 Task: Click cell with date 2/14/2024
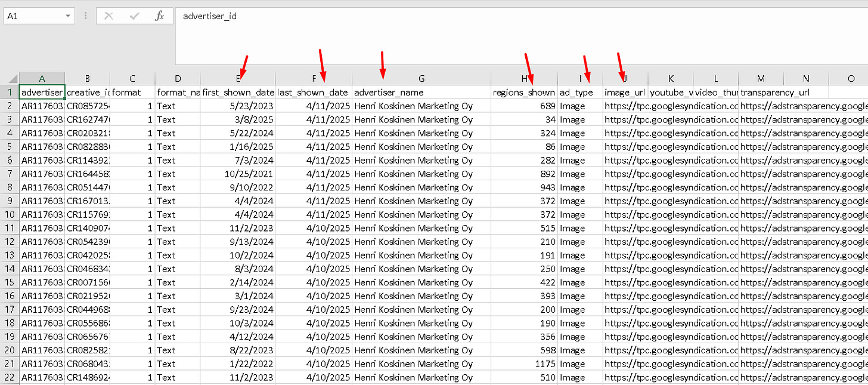[x=238, y=282]
